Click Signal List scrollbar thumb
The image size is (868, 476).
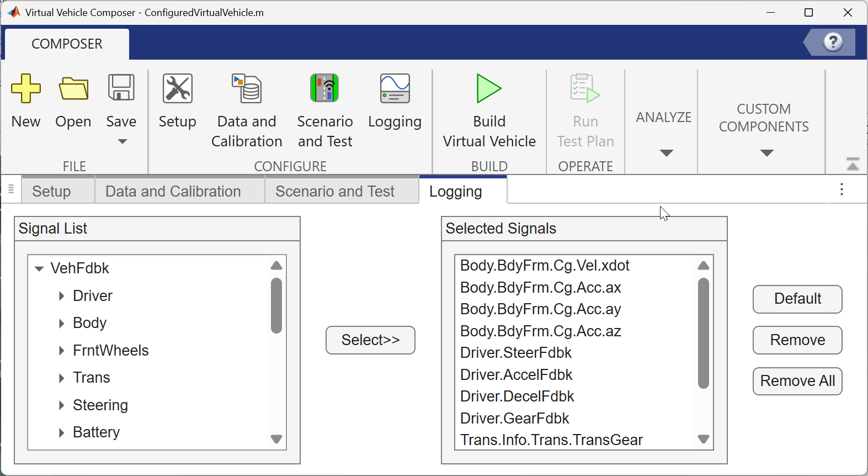pos(276,306)
